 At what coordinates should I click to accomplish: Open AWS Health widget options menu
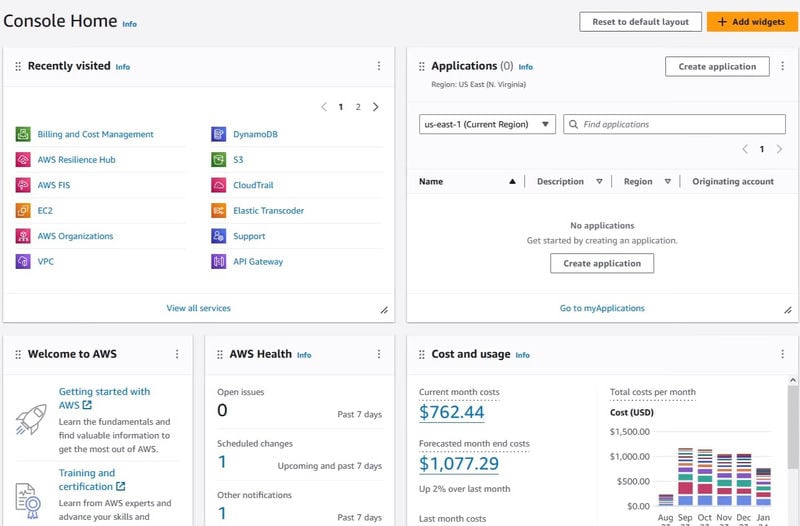point(379,354)
